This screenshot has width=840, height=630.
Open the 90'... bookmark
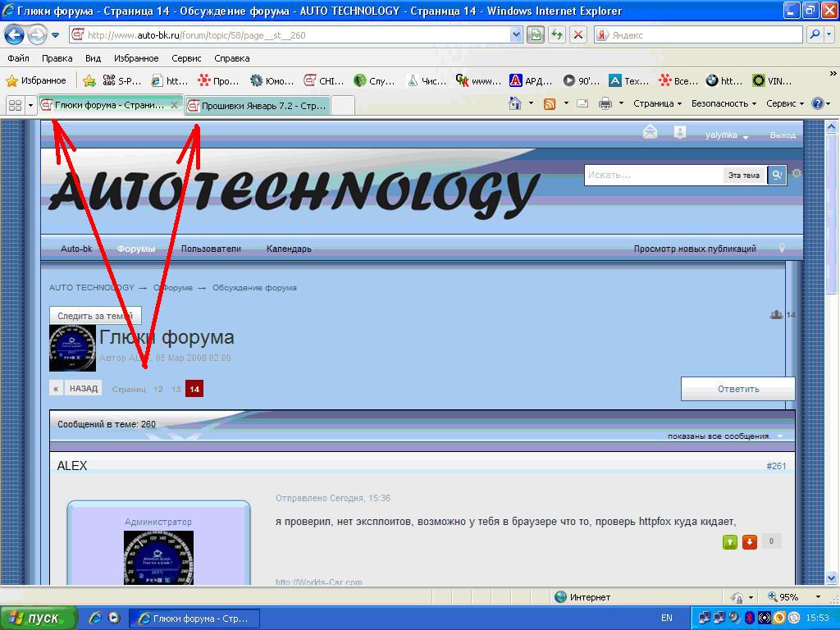(582, 81)
